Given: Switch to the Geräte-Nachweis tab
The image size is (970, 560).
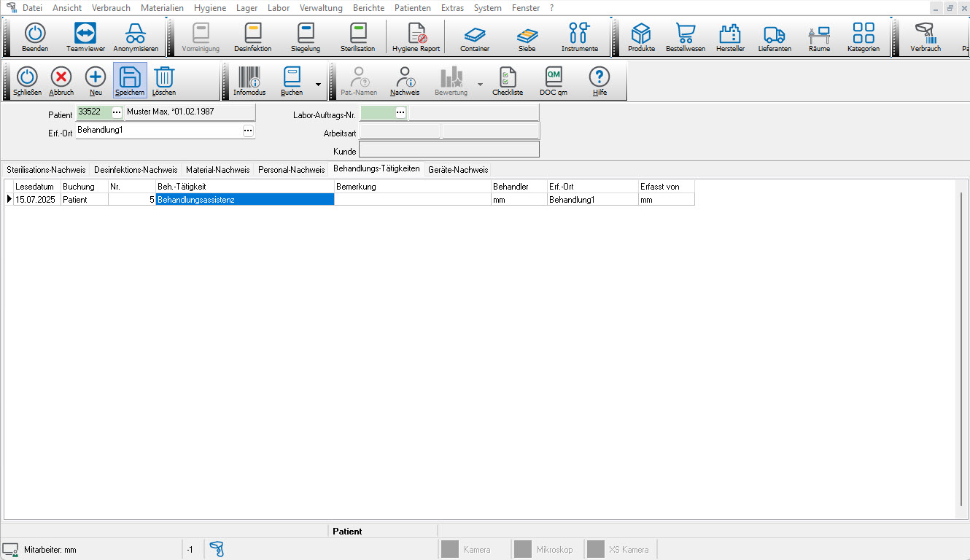Looking at the screenshot, I should pos(458,169).
